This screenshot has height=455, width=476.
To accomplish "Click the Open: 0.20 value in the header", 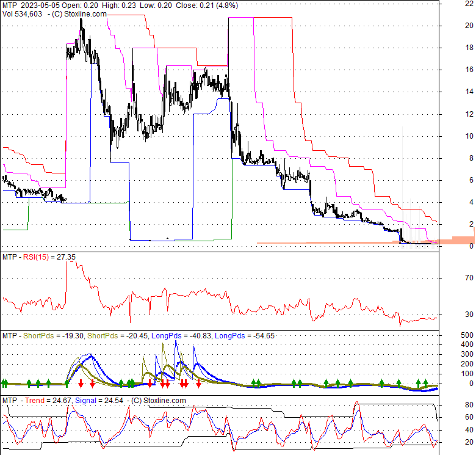I will click(80, 5).
